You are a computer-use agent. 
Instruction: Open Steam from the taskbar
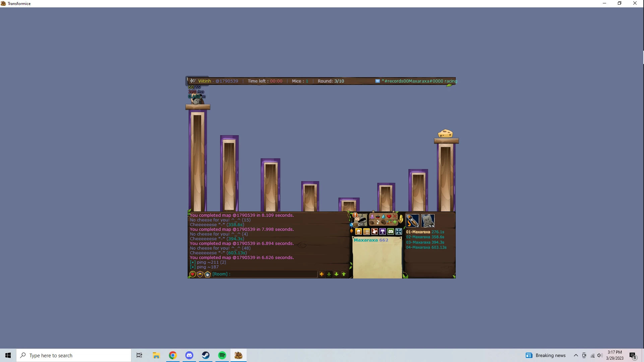205,355
